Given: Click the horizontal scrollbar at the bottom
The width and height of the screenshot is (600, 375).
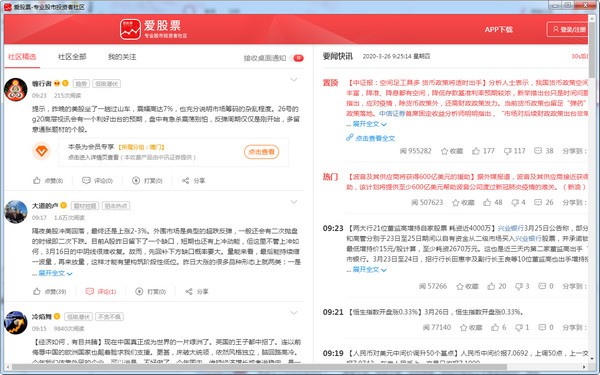Looking at the screenshot, I should (260, 367).
